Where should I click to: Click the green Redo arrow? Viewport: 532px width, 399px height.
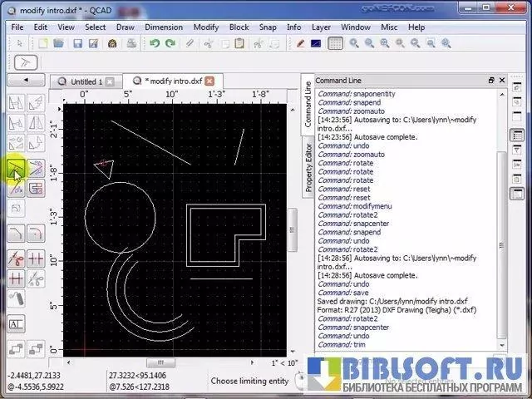[170, 43]
